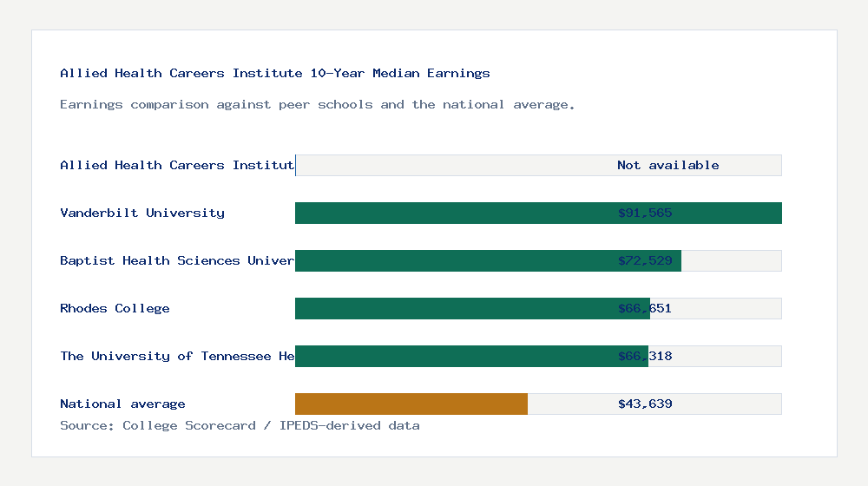868x486 pixels.
Task: Select the Rhodes College label
Action: tap(115, 308)
